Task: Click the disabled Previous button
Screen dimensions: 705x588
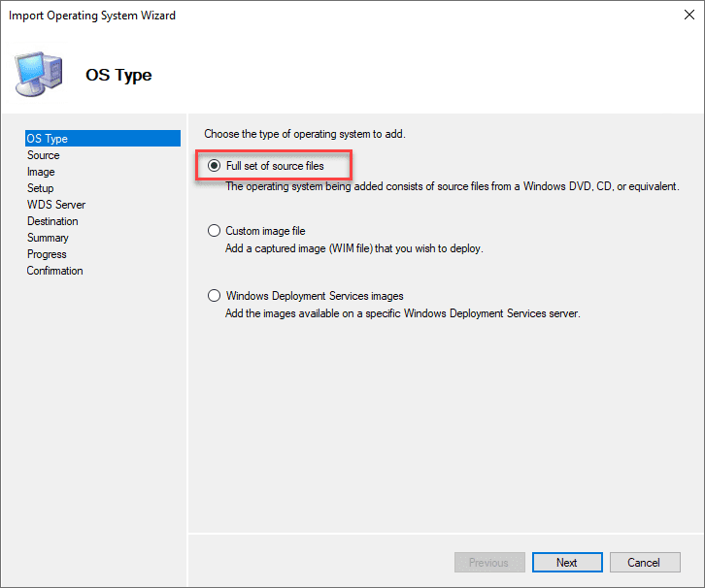Action: pyautogui.click(x=489, y=563)
